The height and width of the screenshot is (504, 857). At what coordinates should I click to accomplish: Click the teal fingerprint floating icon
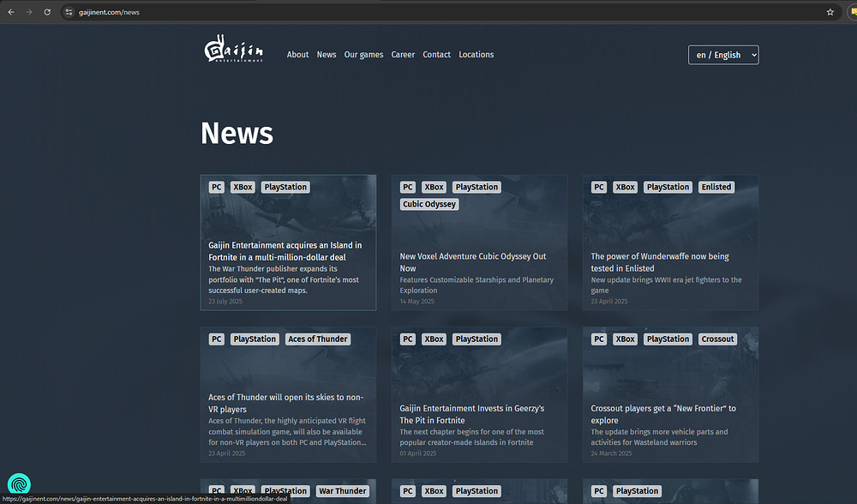coord(19,483)
